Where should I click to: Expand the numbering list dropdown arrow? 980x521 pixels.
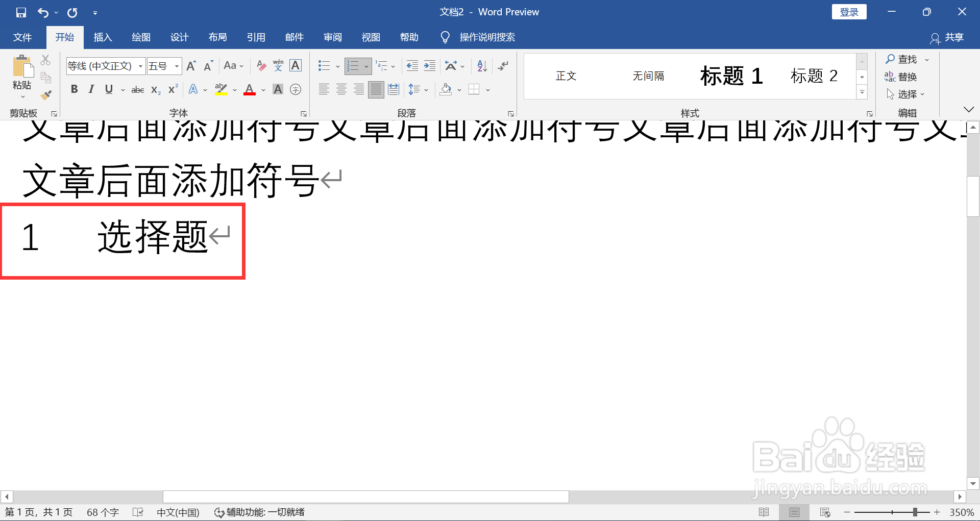366,66
